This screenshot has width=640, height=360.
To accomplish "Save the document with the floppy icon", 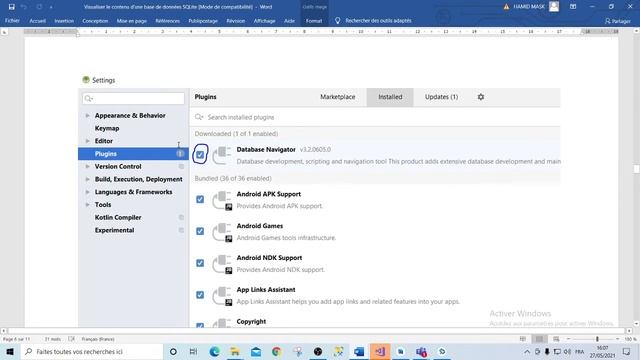I will 11,7.
